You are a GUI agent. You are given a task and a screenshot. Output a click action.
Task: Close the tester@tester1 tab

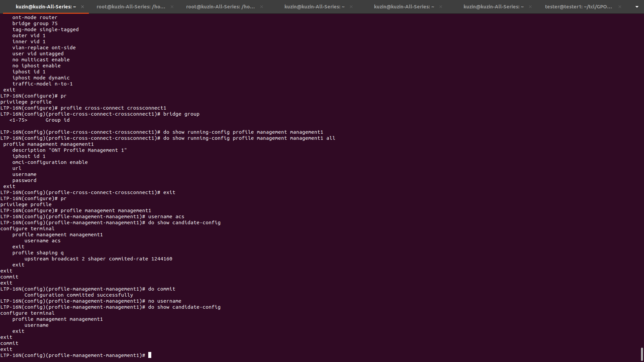(x=620, y=7)
